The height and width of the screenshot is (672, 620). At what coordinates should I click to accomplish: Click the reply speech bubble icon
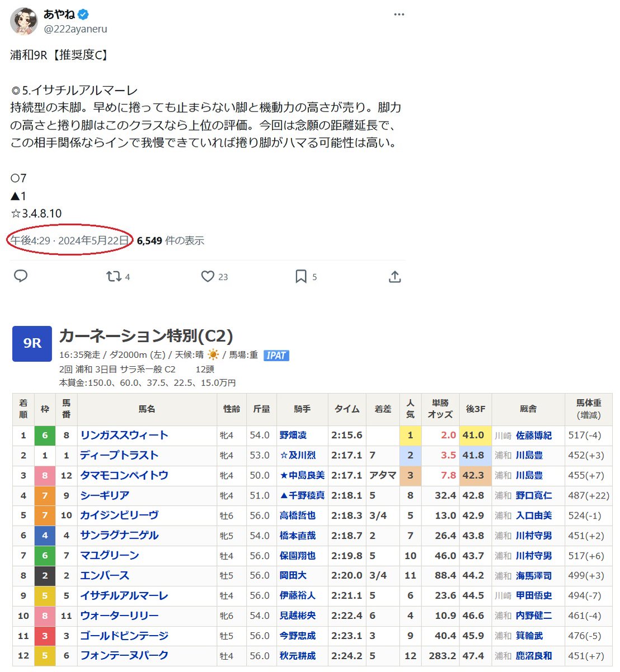(x=21, y=276)
